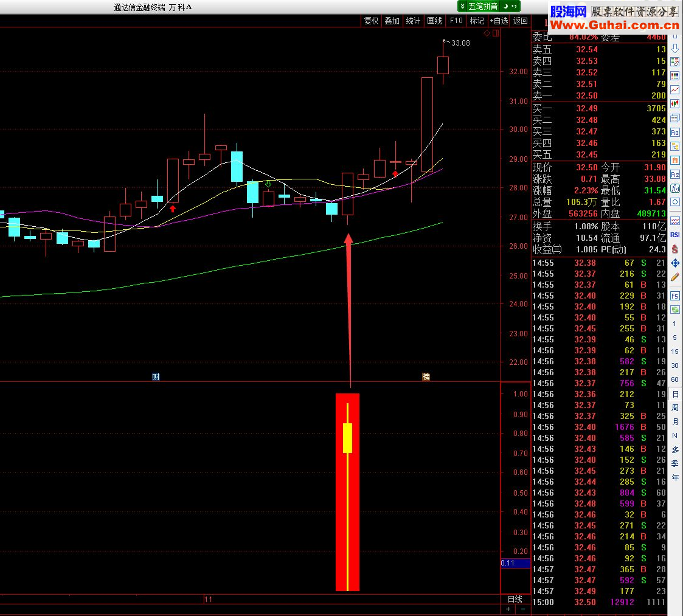Click the 日线 period label at bottom

515,600
